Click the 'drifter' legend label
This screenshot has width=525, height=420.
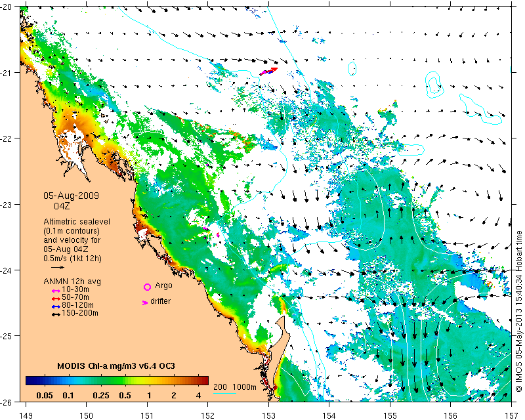[161, 301]
